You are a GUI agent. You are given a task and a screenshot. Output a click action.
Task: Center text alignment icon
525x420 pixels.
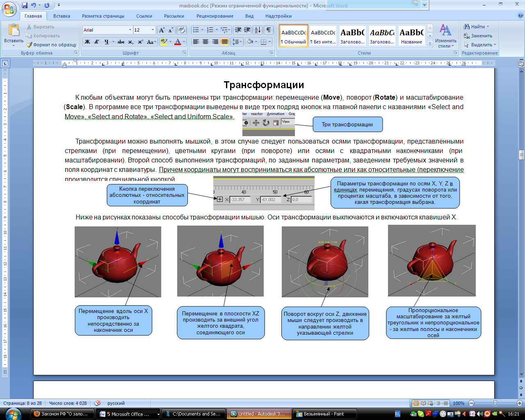pyautogui.click(x=205, y=42)
